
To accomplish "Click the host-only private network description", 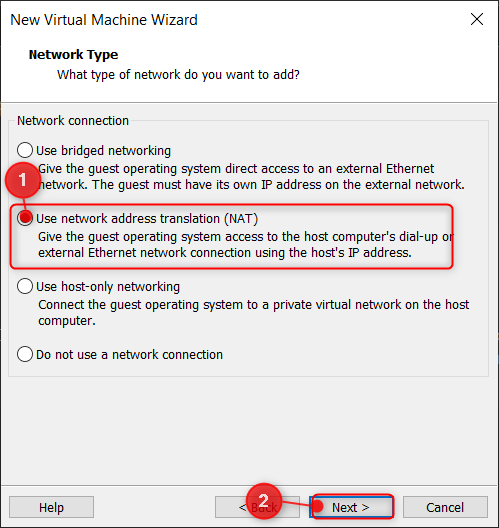I will pyautogui.click(x=254, y=312).
